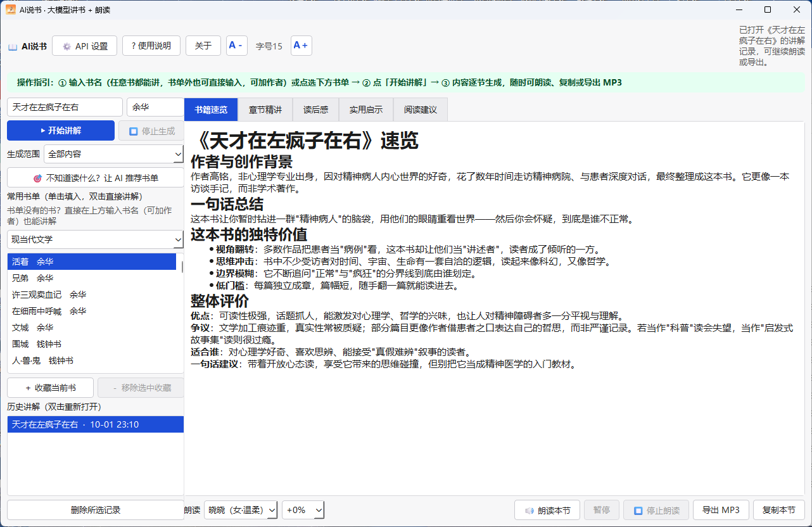
Task: Switch to the 章节精讲 tab
Action: [x=265, y=110]
